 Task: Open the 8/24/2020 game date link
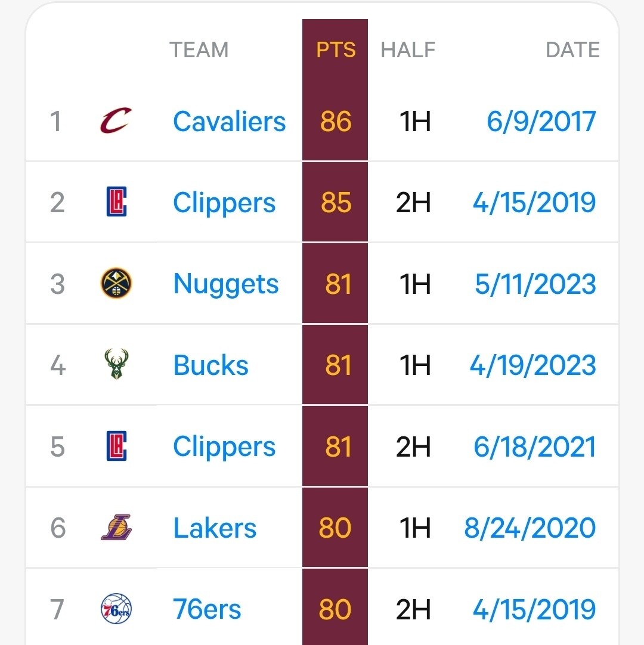pos(530,528)
